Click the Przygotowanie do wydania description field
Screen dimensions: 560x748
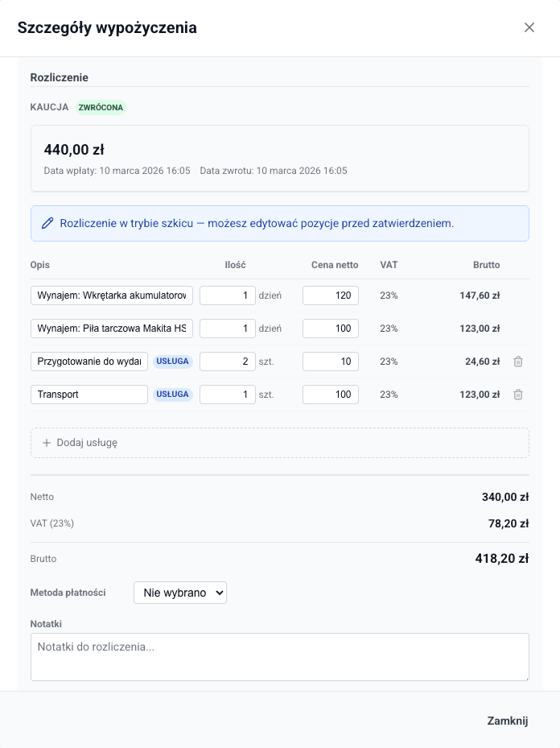89,362
